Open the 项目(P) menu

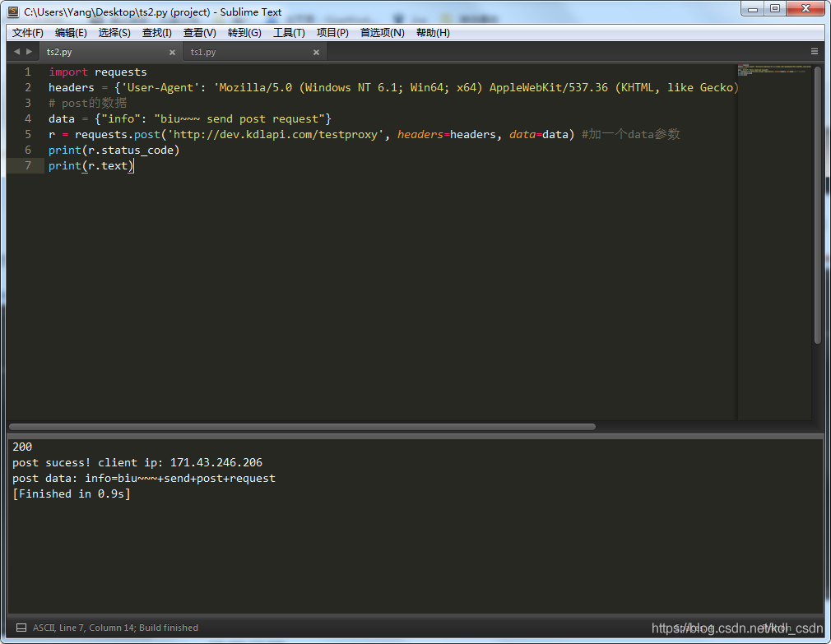pos(332,33)
